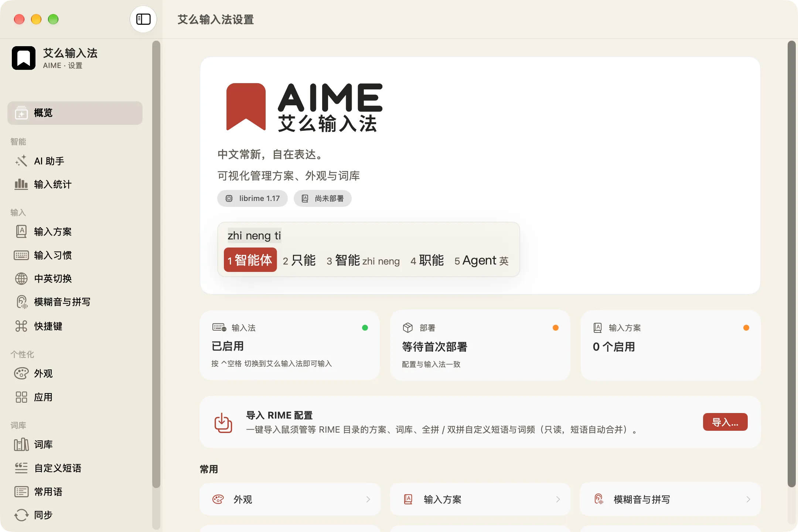Click the cube icon on 部署 card
This screenshot has width=798, height=532.
pos(408,328)
